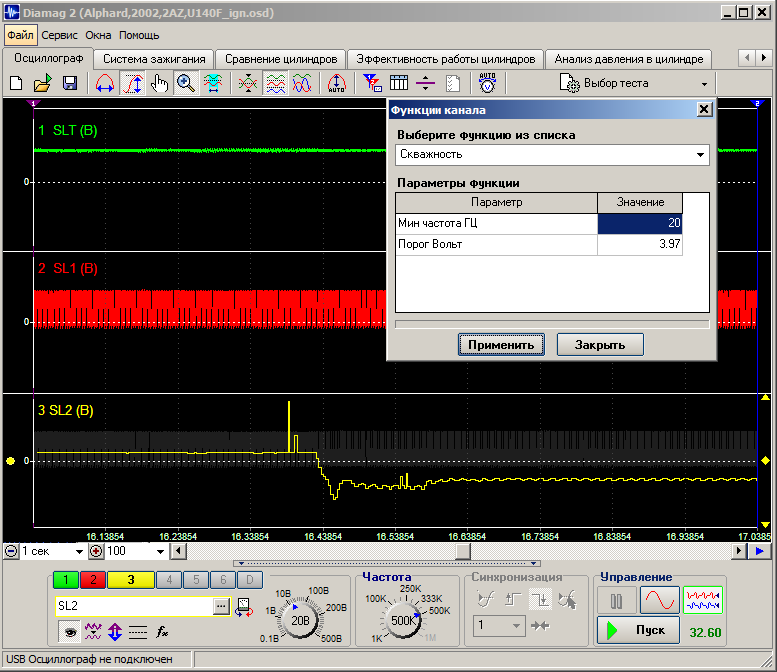Select the Порог Вольт value 3.97
Screen dimensions: 777x672
click(640, 244)
